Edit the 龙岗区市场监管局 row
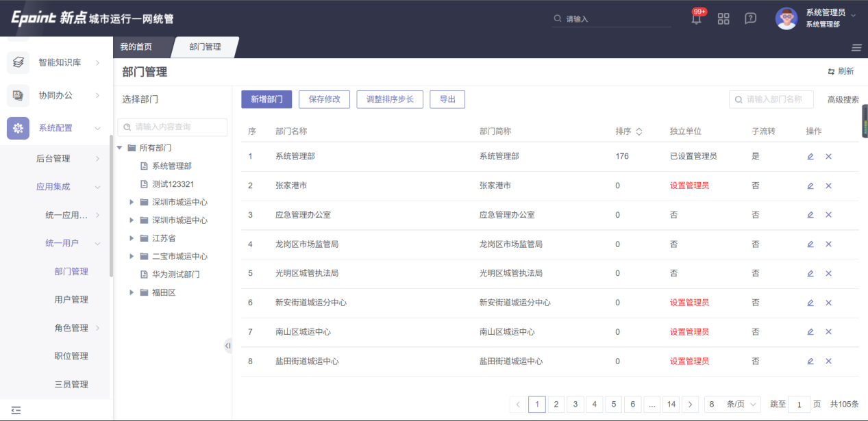Image resolution: width=868 pixels, height=421 pixels. tap(810, 244)
